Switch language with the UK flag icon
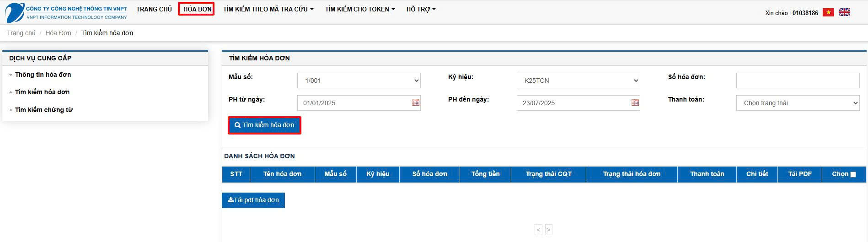Viewport: 868px width, 242px height. pos(844,12)
